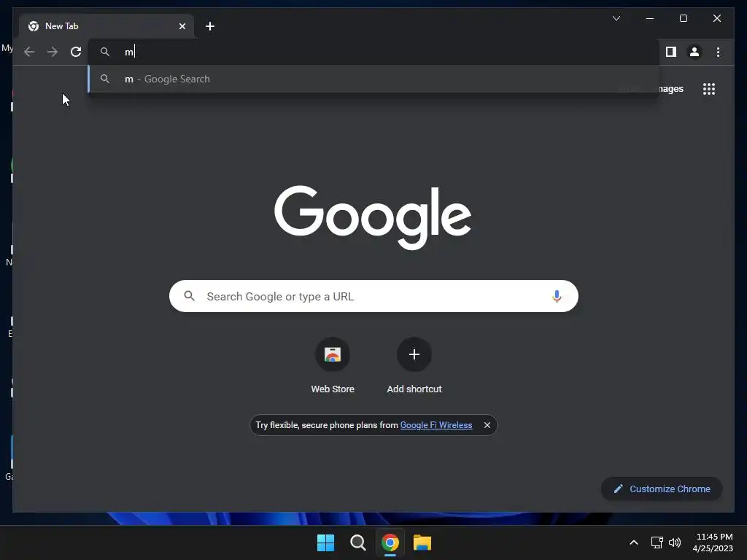Image resolution: width=747 pixels, height=560 pixels.
Task: Click Customize Chrome button
Action: click(x=662, y=489)
